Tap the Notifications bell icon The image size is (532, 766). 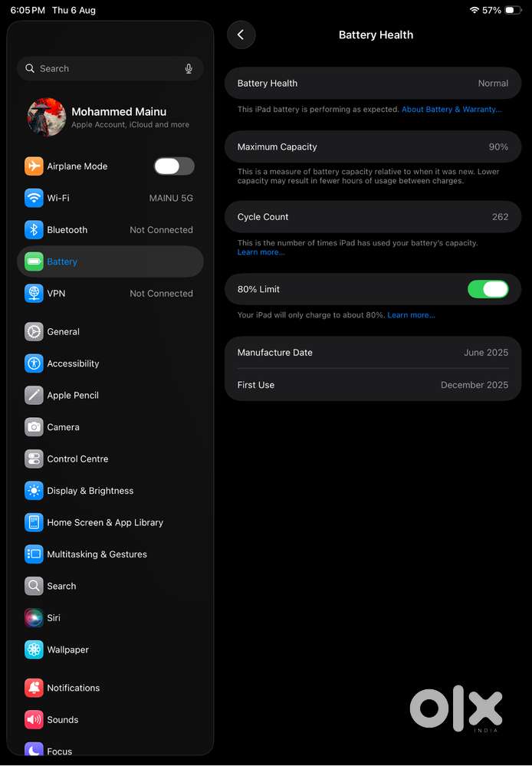pos(34,688)
